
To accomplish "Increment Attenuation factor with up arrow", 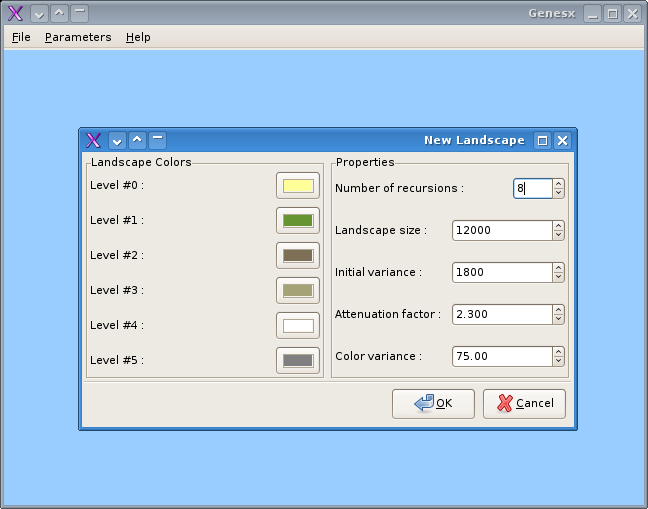I will coord(558,309).
